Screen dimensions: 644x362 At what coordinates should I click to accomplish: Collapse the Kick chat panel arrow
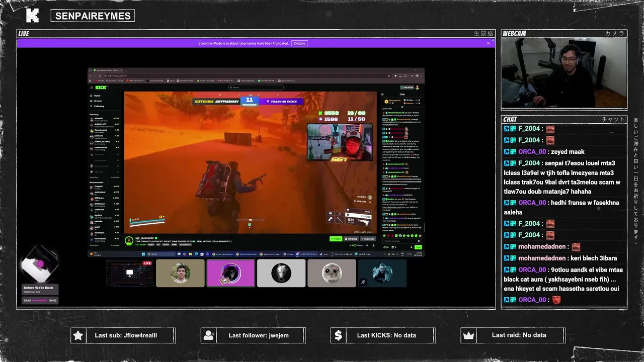pos(382,95)
